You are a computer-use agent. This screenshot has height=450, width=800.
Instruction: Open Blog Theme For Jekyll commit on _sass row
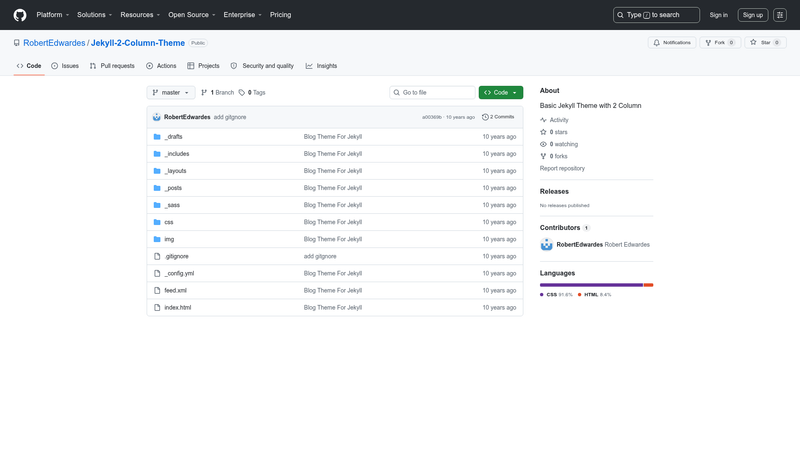pos(333,205)
